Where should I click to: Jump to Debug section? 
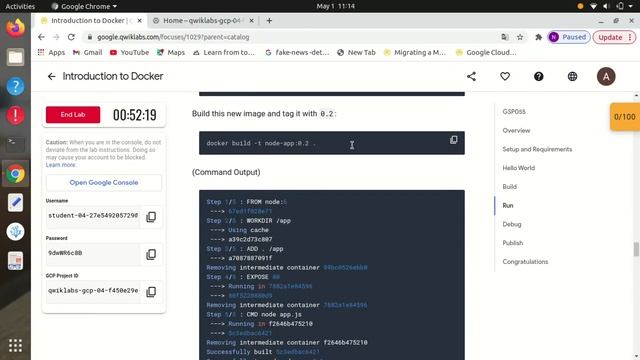click(512, 224)
